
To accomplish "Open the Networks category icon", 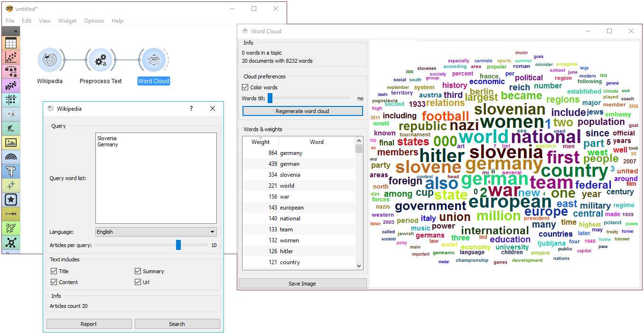I will pos(11,243).
